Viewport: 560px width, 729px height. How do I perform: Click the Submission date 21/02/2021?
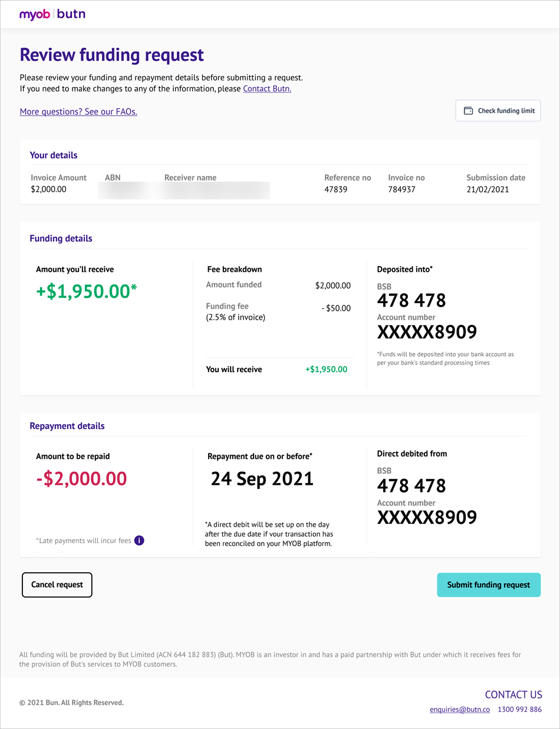pos(487,189)
